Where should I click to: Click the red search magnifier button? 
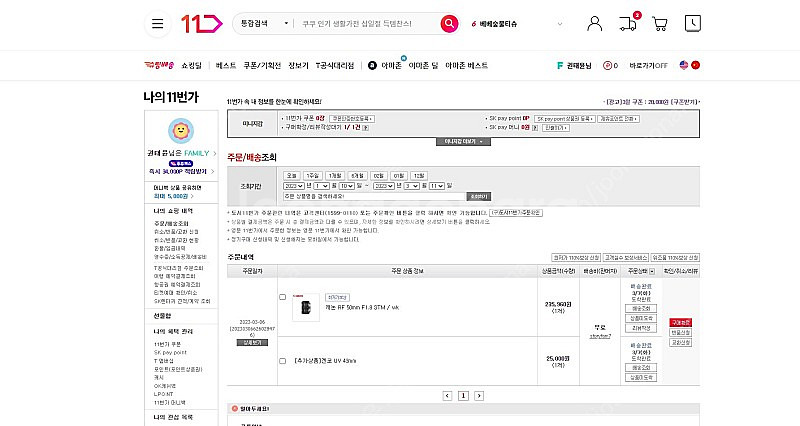tap(449, 23)
